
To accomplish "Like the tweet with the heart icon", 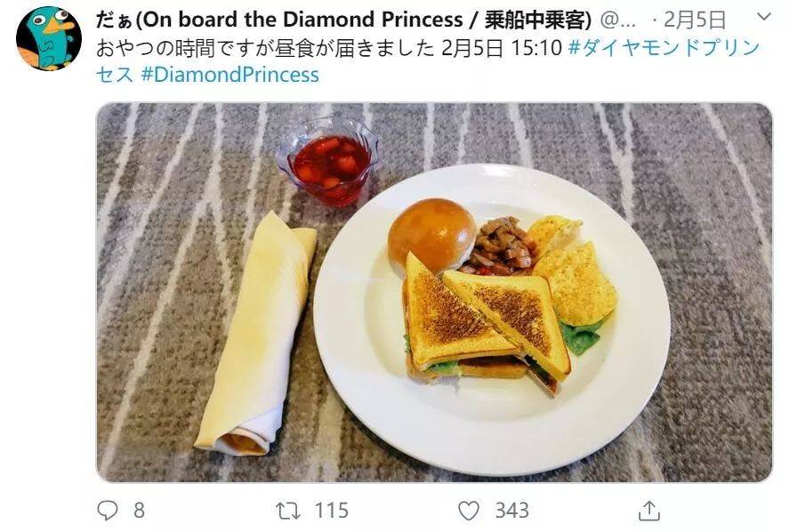I will pyautogui.click(x=469, y=511).
